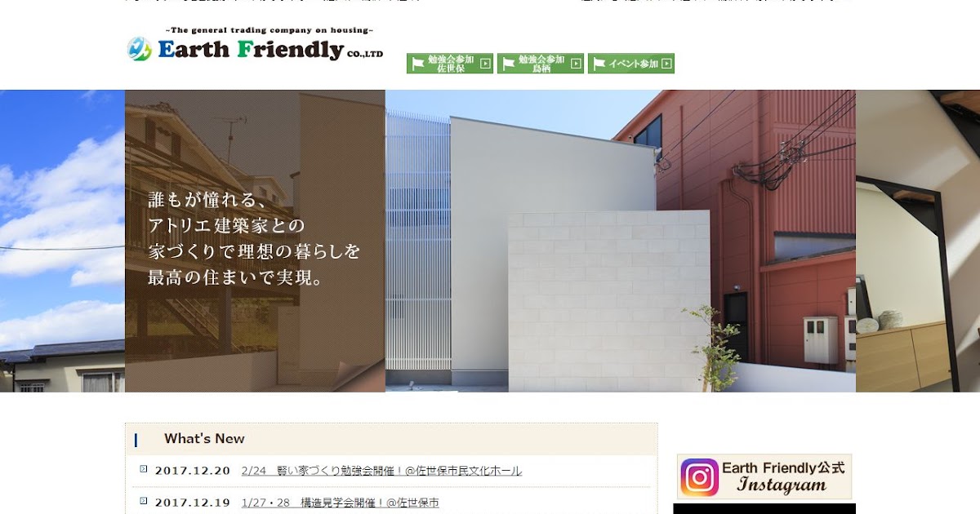Click the Earth Friendly CO.,LTD logo text
The width and height of the screenshot is (980, 514).
click(x=270, y=49)
